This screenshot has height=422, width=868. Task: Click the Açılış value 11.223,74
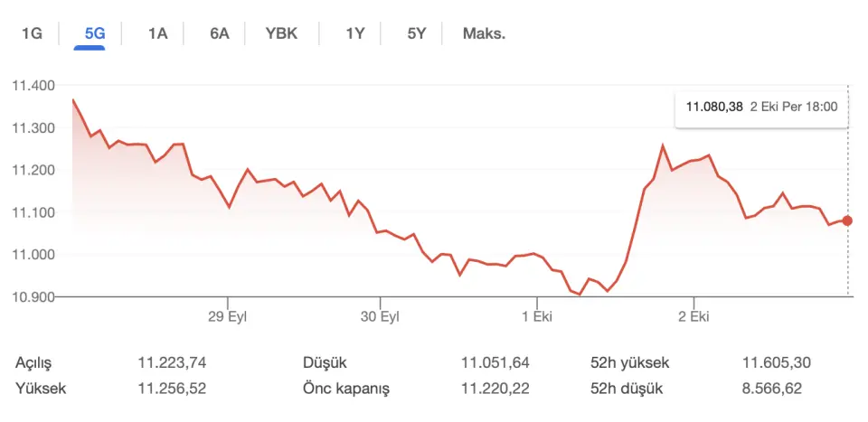pos(172,363)
